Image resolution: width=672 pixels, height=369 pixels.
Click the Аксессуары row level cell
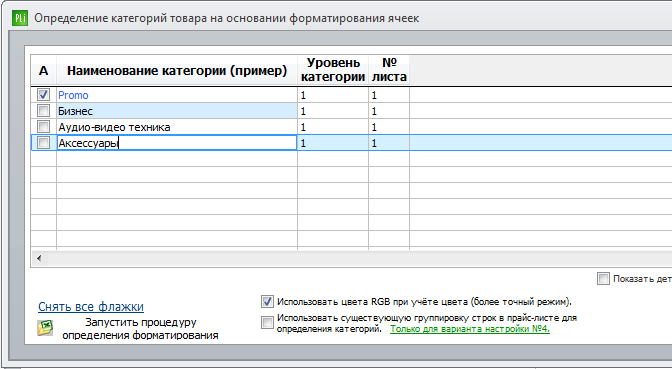[x=333, y=143]
